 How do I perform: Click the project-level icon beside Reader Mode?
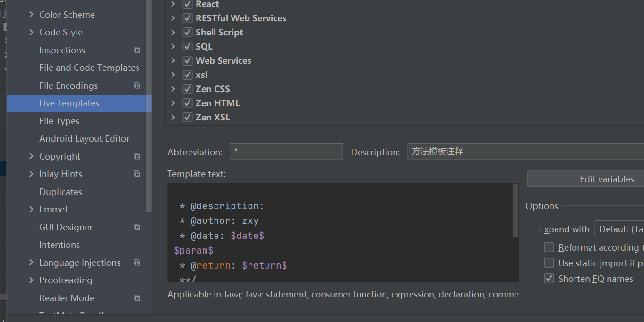(x=137, y=298)
